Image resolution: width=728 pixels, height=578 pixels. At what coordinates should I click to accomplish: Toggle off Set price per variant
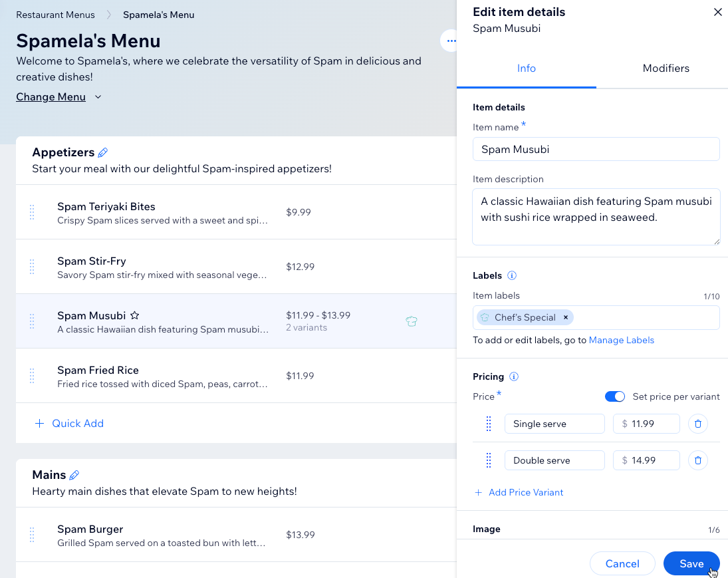click(615, 396)
